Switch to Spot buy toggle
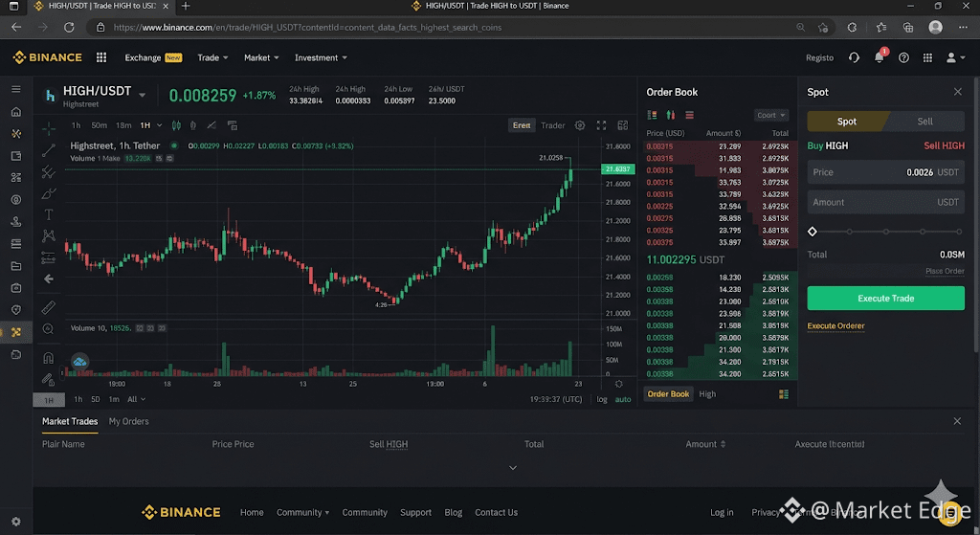Screen dimensions: 980x535 pyautogui.click(x=847, y=122)
